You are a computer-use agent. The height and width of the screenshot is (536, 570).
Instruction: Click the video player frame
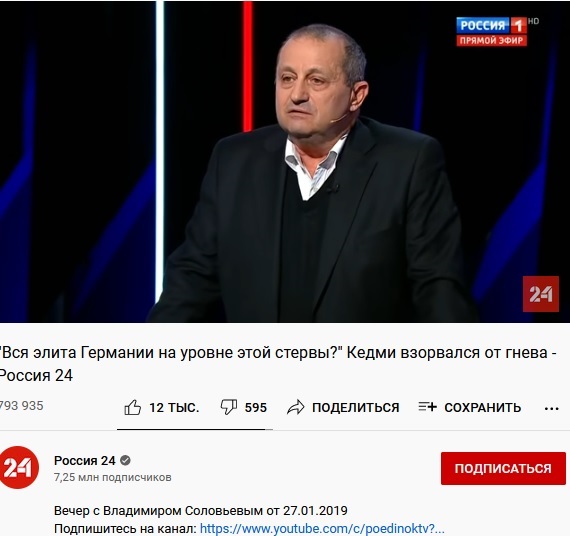pos(285,162)
